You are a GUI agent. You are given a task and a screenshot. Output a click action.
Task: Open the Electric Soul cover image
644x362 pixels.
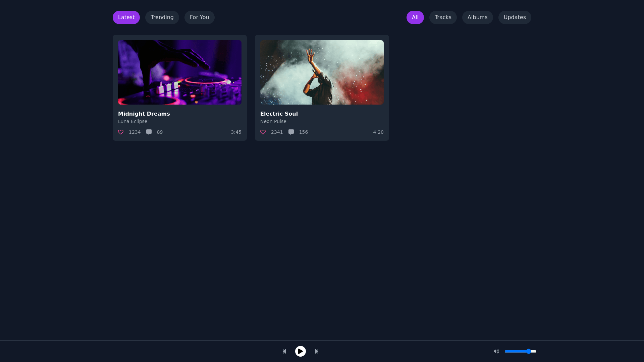322,72
